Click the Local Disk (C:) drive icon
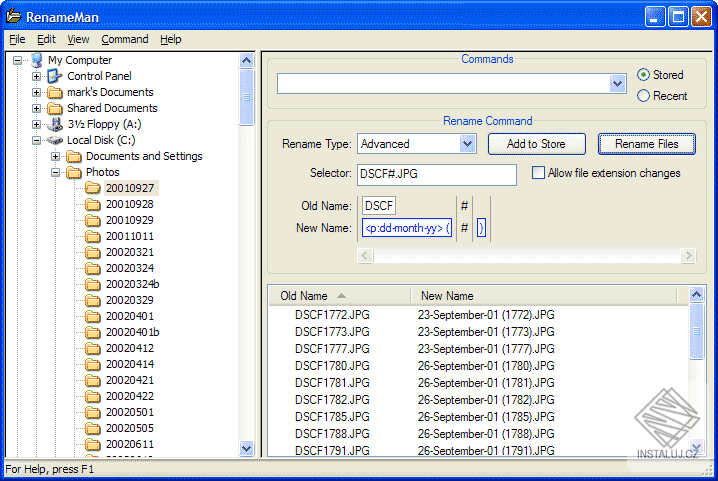This screenshot has width=718, height=481. coord(55,140)
